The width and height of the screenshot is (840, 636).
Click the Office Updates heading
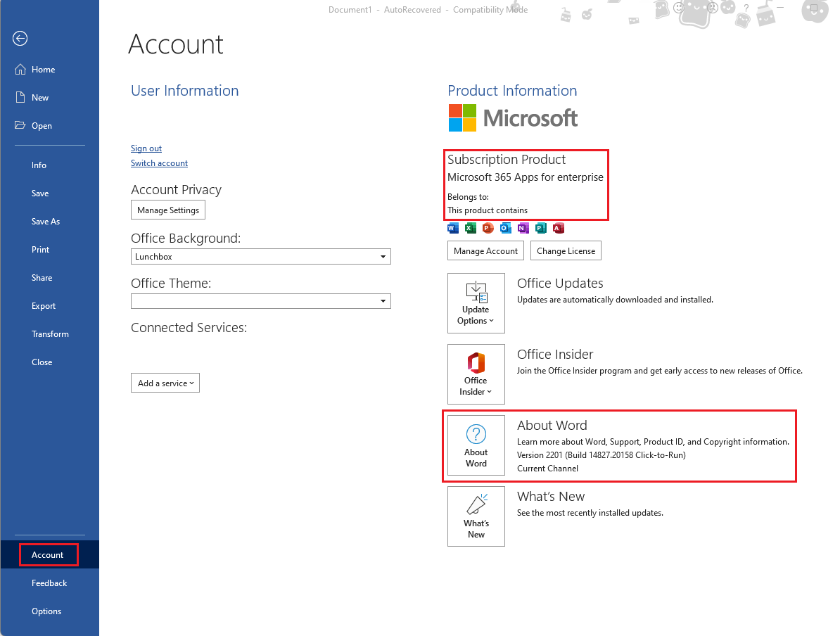(x=560, y=284)
